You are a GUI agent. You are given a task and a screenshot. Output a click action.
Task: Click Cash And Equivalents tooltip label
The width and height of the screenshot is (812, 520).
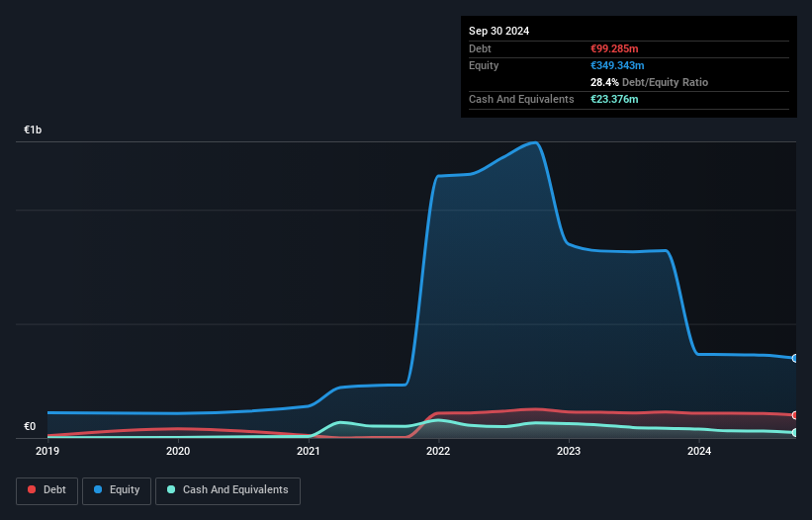[x=521, y=99]
